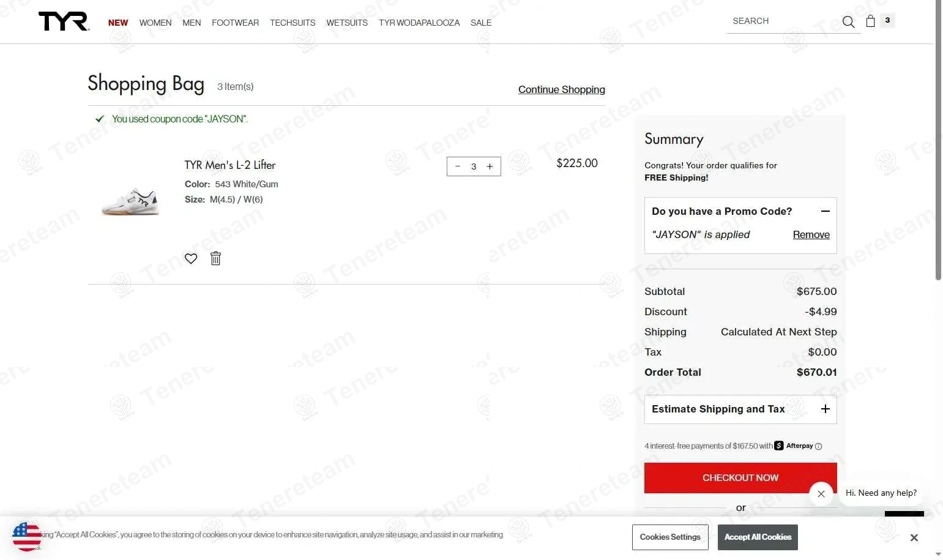943x560 pixels.
Task: Click the TYR Lifter shoe thumbnail
Action: coord(130,201)
